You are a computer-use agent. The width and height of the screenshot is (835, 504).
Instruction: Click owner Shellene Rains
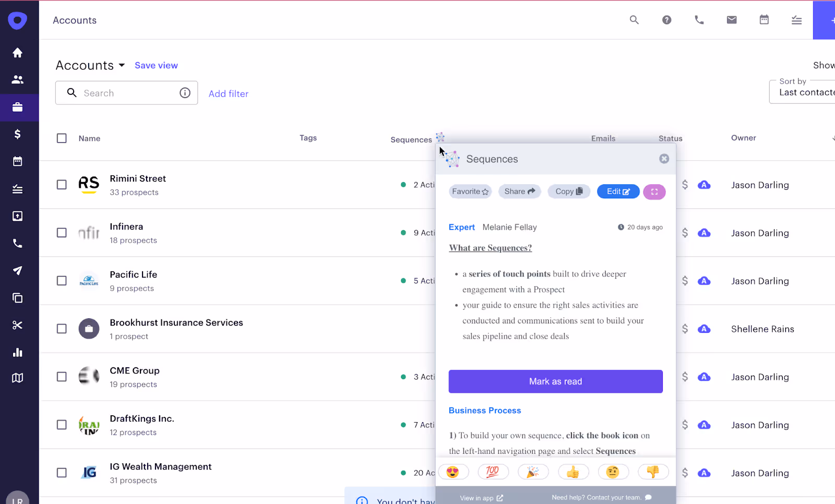coord(762,329)
